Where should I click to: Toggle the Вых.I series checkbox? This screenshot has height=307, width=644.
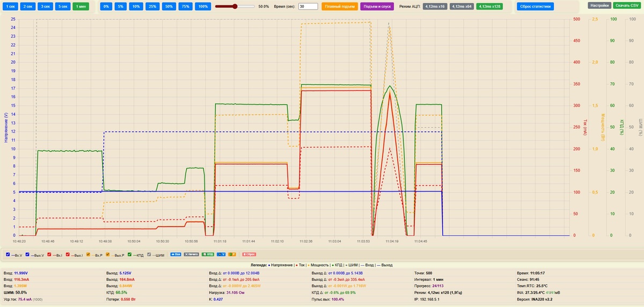coord(68,254)
